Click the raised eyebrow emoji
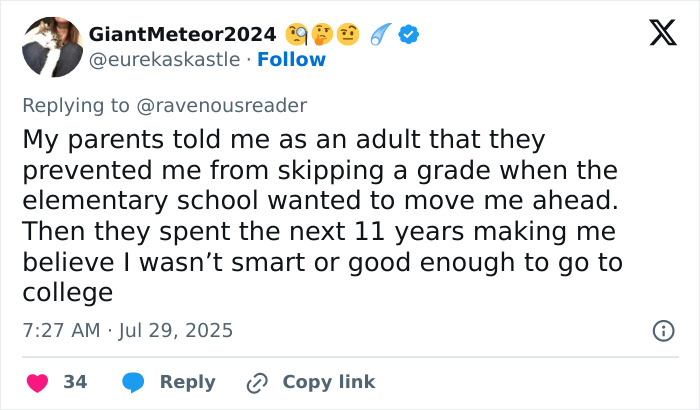700x410 pixels. [x=346, y=35]
